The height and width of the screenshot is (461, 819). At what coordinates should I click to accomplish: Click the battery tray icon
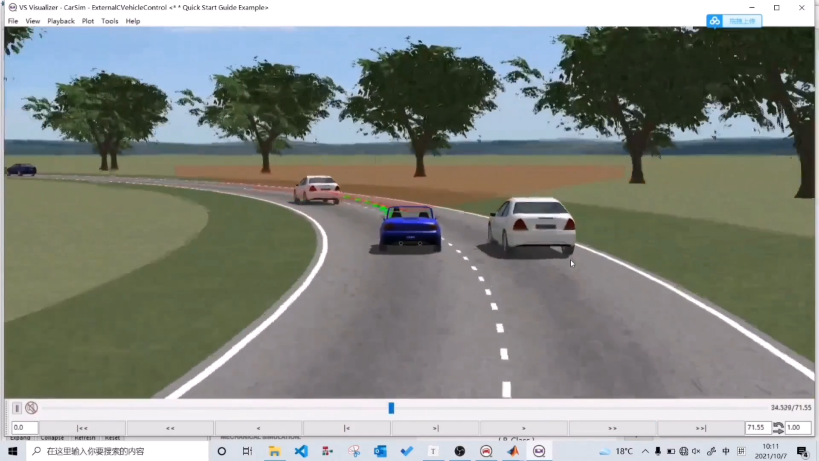[x=671, y=451]
